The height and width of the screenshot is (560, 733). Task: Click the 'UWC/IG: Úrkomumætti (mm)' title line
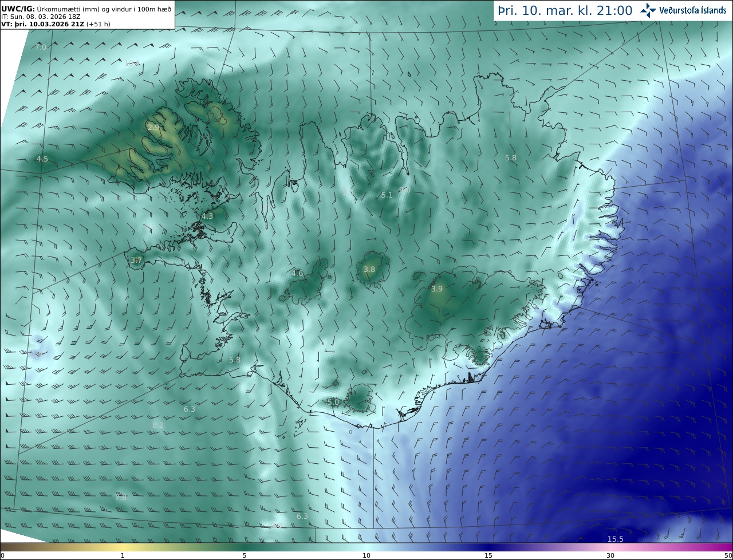click(x=86, y=9)
